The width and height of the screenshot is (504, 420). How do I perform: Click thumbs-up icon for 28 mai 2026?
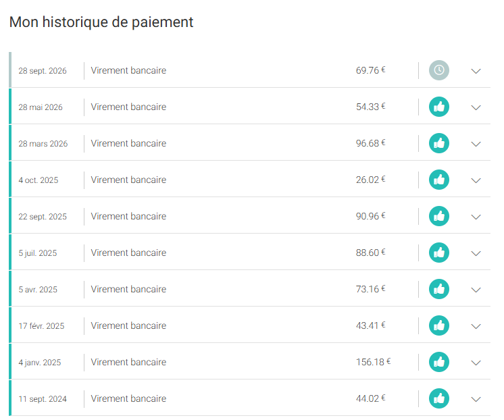coord(438,107)
